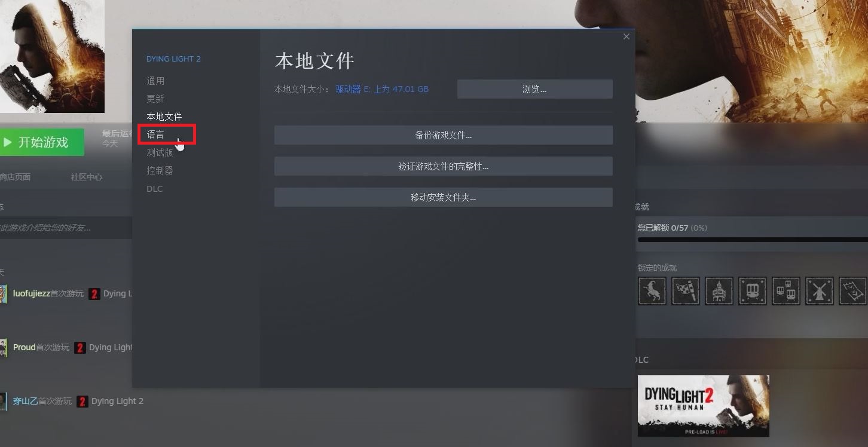Image resolution: width=868 pixels, height=447 pixels.
Task: Click the game cover art thumbnail
Action: [x=52, y=56]
